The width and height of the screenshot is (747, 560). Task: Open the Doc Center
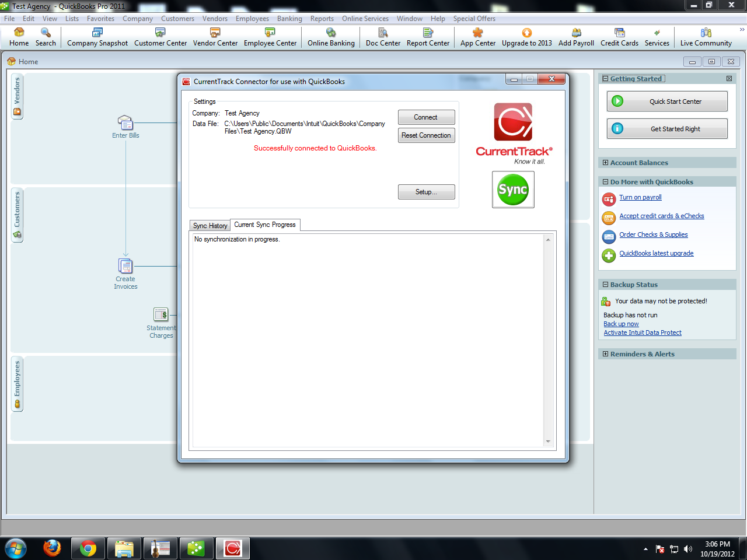click(x=383, y=37)
